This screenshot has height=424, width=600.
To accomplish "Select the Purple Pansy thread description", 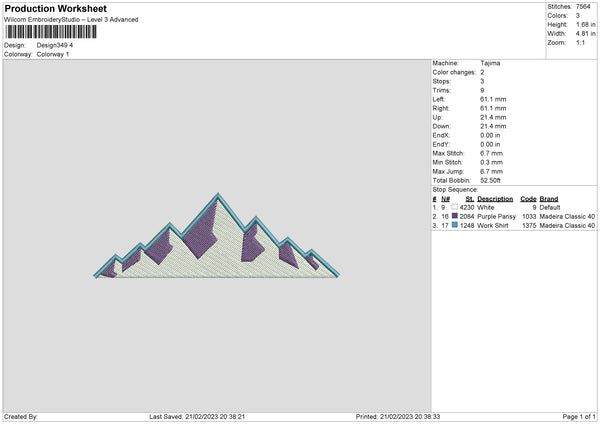I will click(497, 217).
